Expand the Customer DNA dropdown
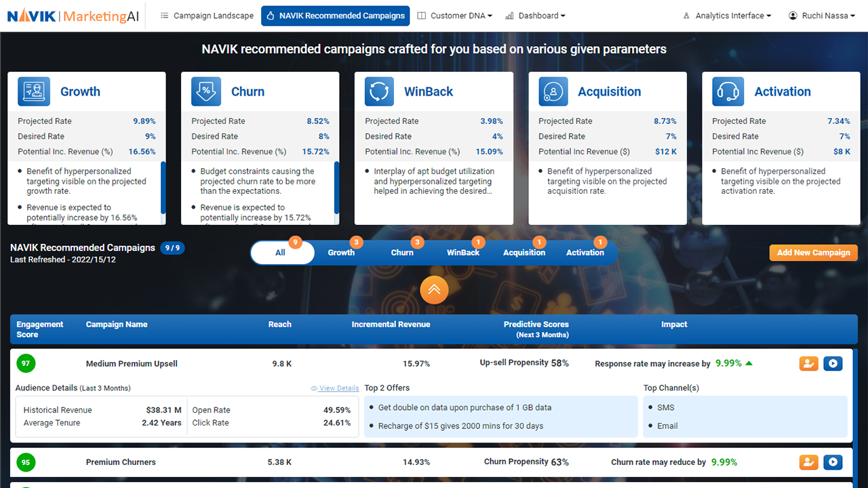 [454, 16]
